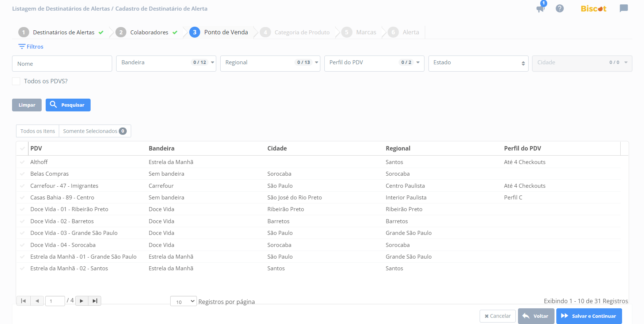
Task: Click Perfil C cell
Action: 513,197
